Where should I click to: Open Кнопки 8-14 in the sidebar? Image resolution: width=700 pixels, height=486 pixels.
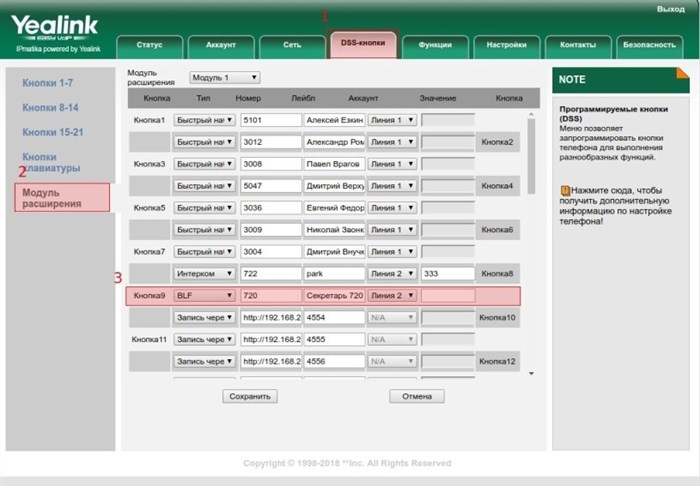[x=50, y=108]
